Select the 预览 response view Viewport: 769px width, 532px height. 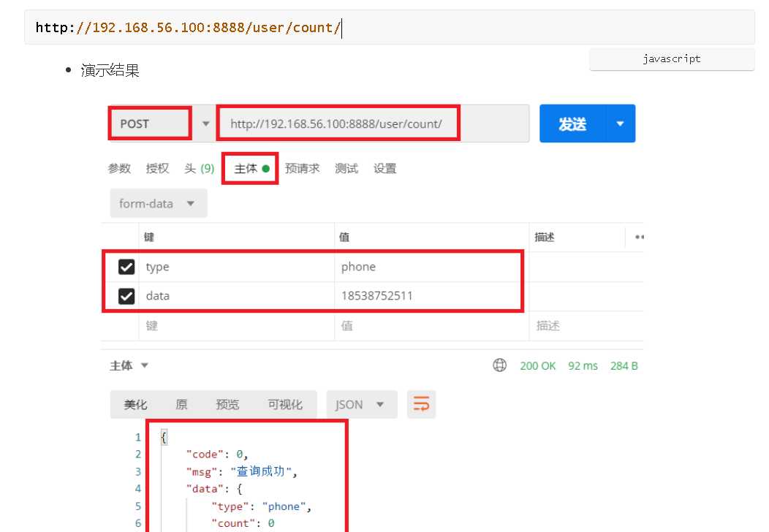tap(227, 405)
